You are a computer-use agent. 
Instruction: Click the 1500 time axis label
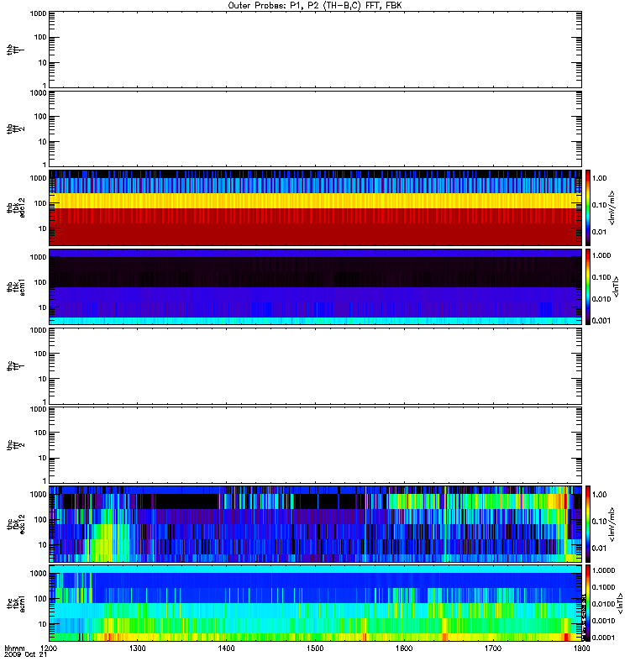[315, 648]
